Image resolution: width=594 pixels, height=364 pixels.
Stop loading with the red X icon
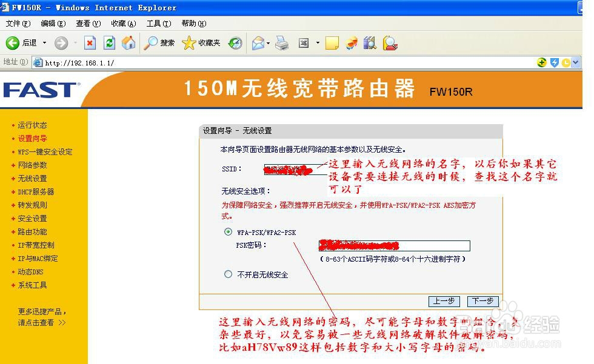90,43
